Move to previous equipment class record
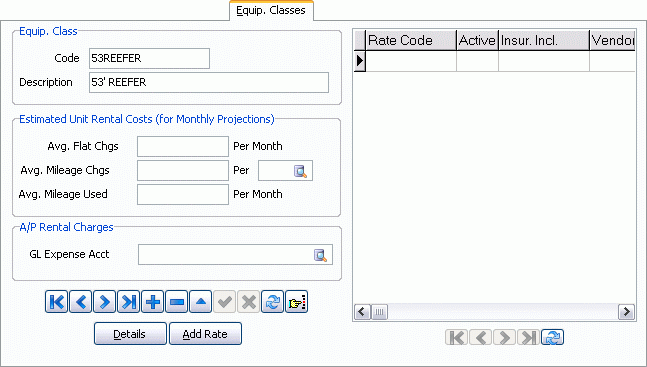Image resolution: width=647 pixels, height=367 pixels. pyautogui.click(x=80, y=302)
